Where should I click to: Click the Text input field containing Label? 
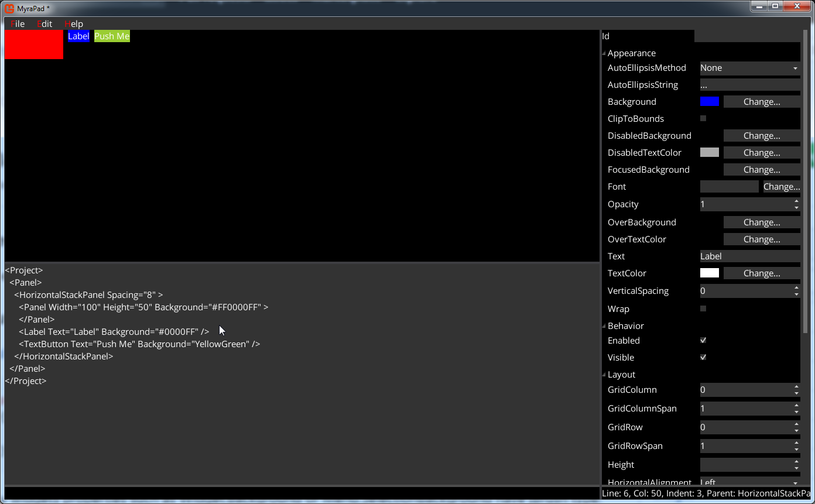(x=749, y=256)
